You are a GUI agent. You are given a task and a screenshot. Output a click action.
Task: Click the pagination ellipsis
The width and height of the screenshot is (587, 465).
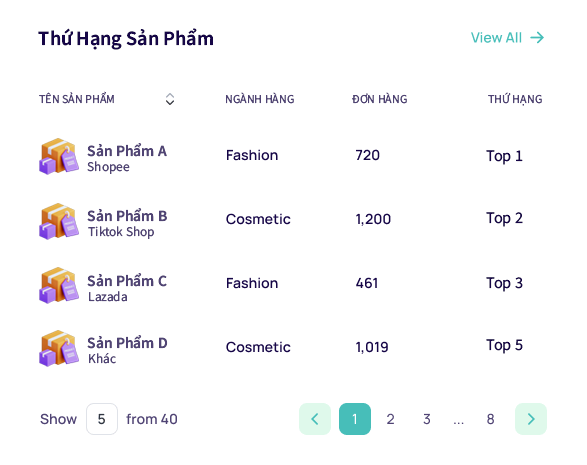[x=459, y=421]
